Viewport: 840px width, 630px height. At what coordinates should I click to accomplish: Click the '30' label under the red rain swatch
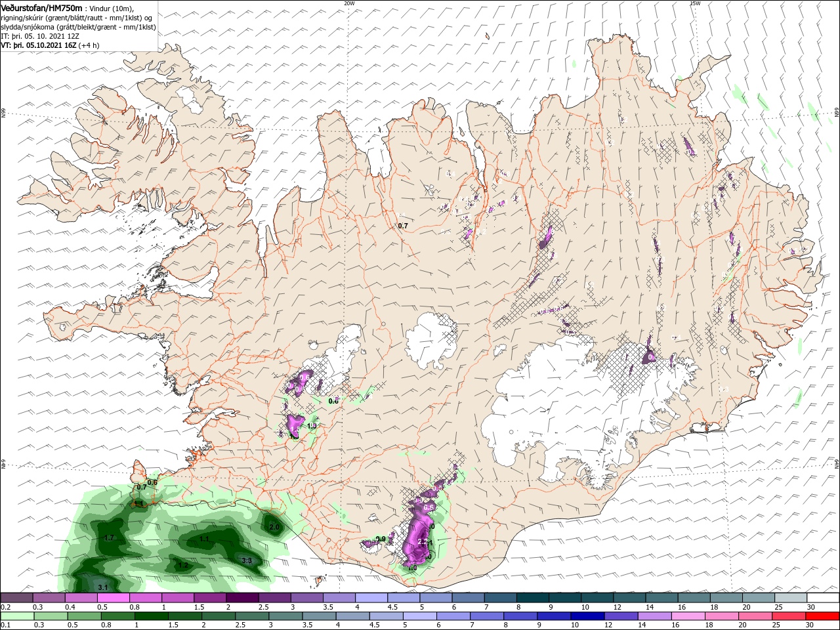811,625
